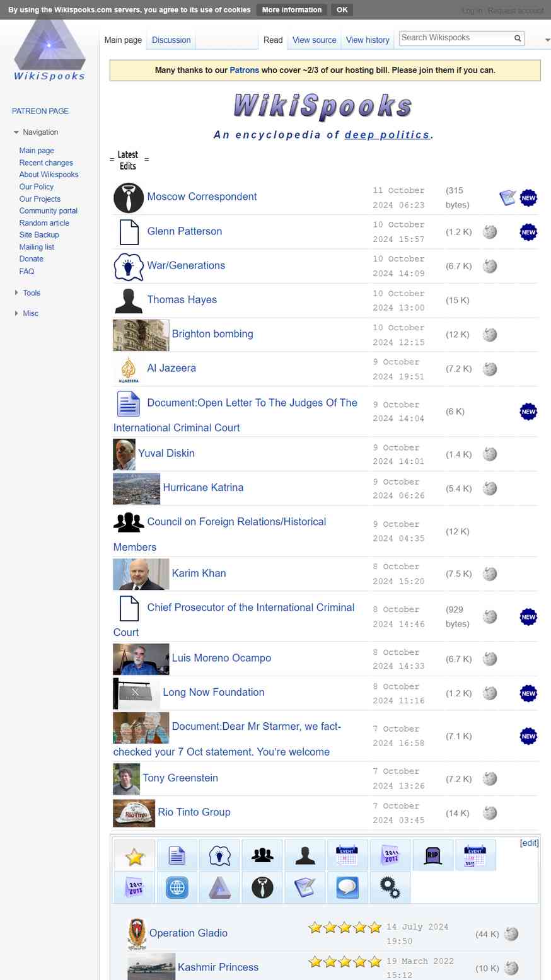Open the groups icon tab
The image size is (551, 980).
pos(262,855)
